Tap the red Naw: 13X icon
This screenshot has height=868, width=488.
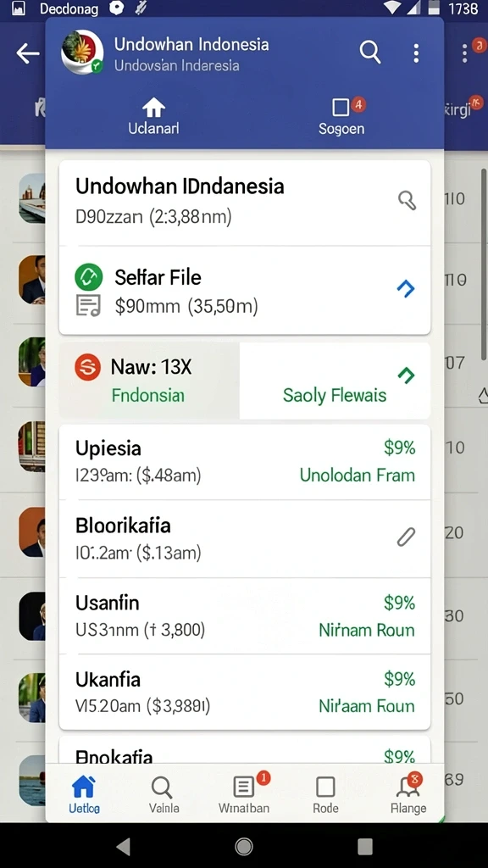[x=88, y=366]
